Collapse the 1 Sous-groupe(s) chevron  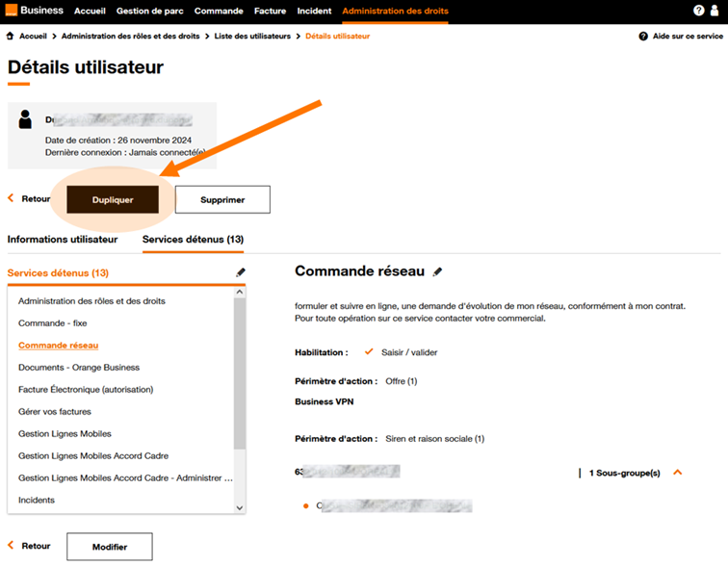677,473
